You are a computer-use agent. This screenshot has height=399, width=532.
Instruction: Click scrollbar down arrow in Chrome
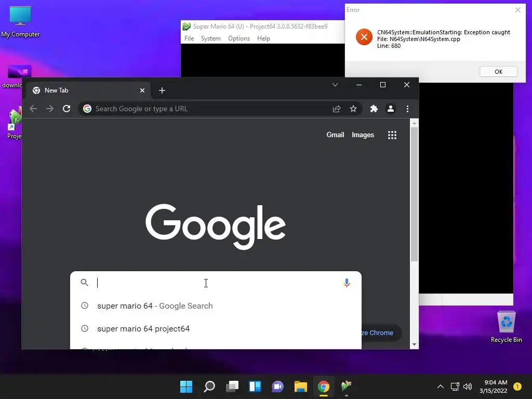(x=414, y=344)
